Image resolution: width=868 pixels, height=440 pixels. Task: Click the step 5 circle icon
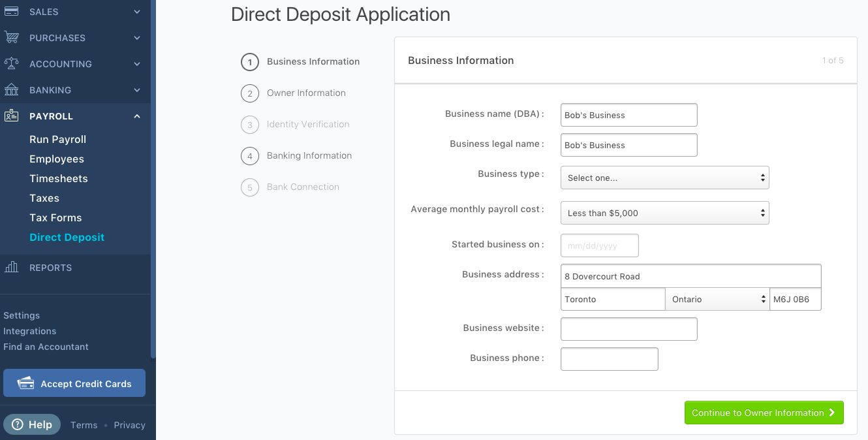(250, 187)
